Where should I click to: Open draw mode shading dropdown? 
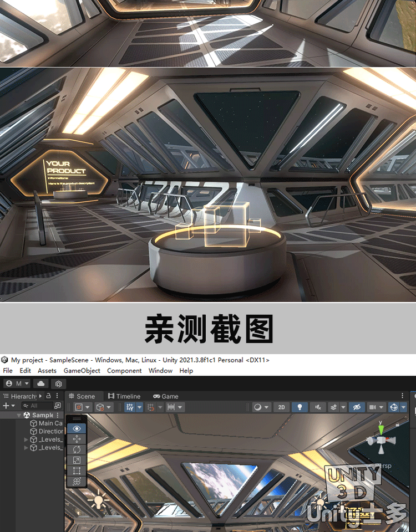261,407
